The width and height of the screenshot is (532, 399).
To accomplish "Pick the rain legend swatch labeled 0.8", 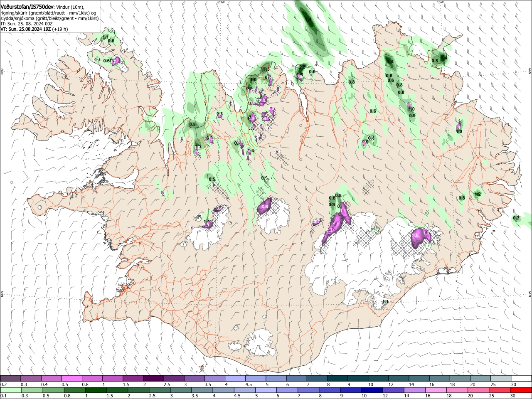I will click(74, 390).
